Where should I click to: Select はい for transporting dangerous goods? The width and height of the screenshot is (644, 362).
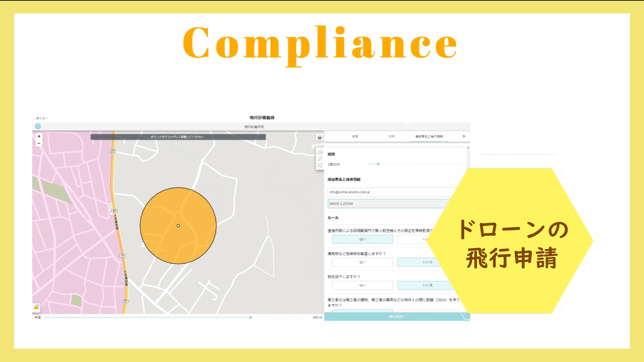click(362, 262)
